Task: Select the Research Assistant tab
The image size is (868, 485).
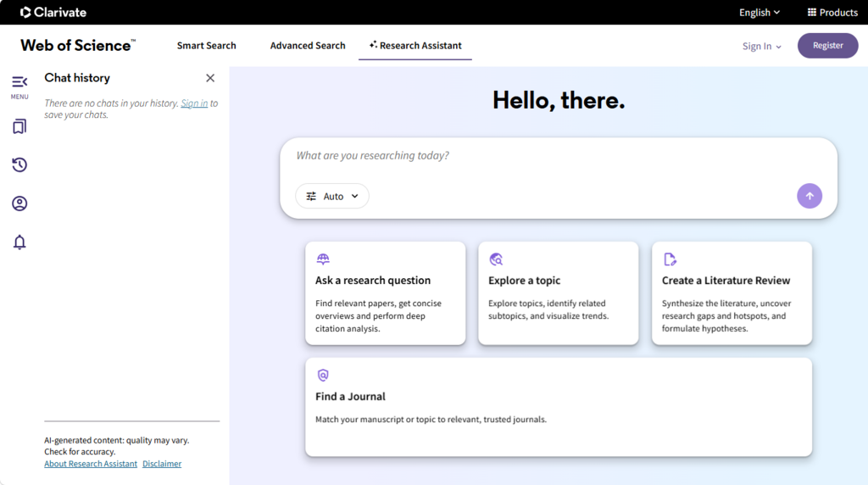Action: pos(415,46)
